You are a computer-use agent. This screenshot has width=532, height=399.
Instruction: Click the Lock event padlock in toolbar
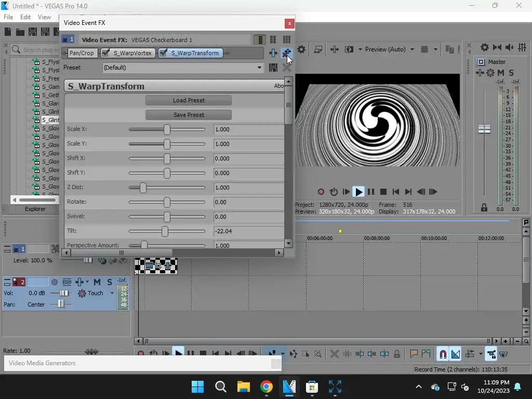click(x=397, y=354)
